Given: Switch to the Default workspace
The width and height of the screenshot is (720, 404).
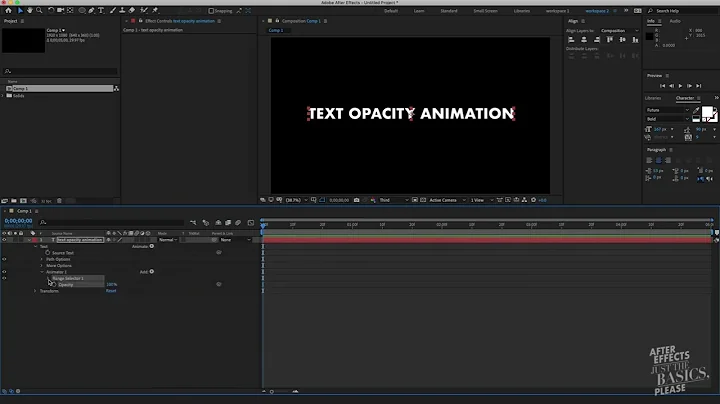Looking at the screenshot, I should (391, 11).
